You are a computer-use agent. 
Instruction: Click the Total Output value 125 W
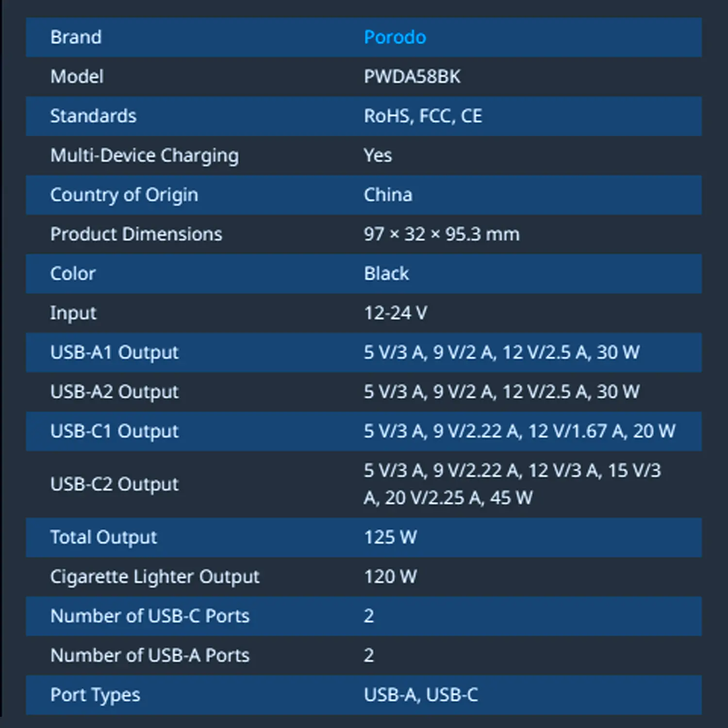tap(391, 537)
